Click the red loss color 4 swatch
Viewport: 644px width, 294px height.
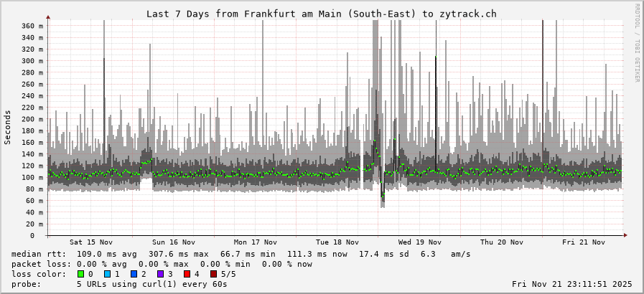[187, 274]
